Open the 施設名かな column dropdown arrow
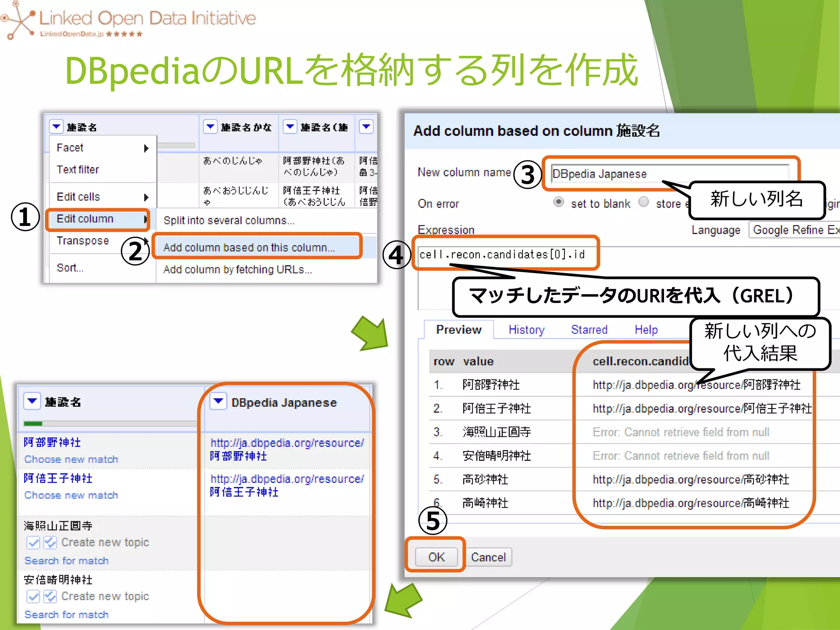840x630 pixels. [x=210, y=127]
